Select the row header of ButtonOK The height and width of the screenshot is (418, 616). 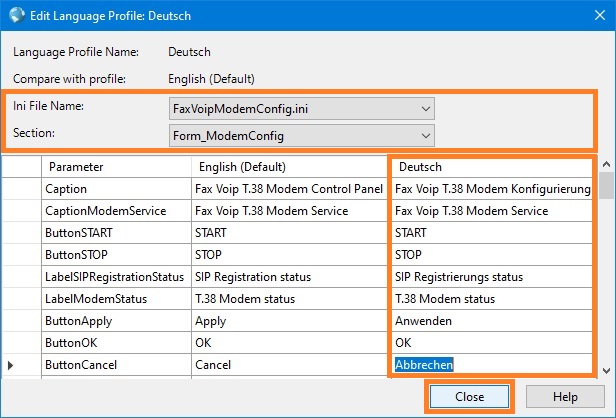(22, 343)
